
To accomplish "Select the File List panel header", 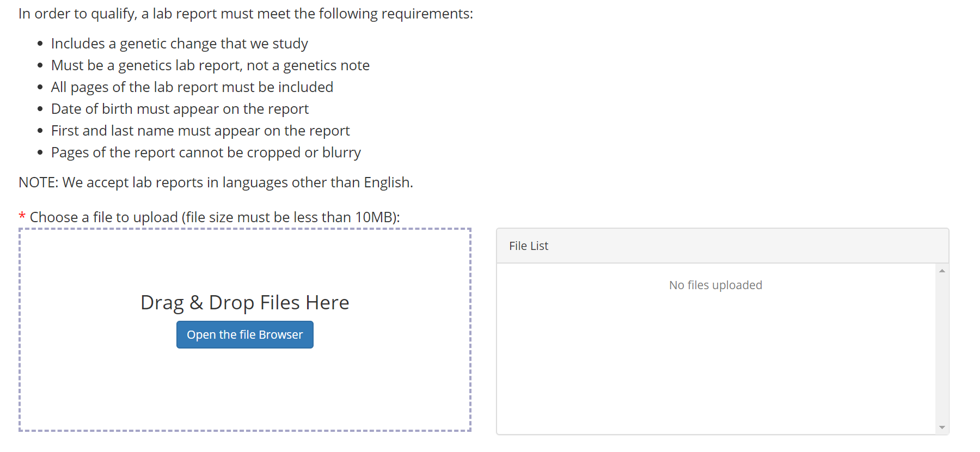I will [722, 246].
